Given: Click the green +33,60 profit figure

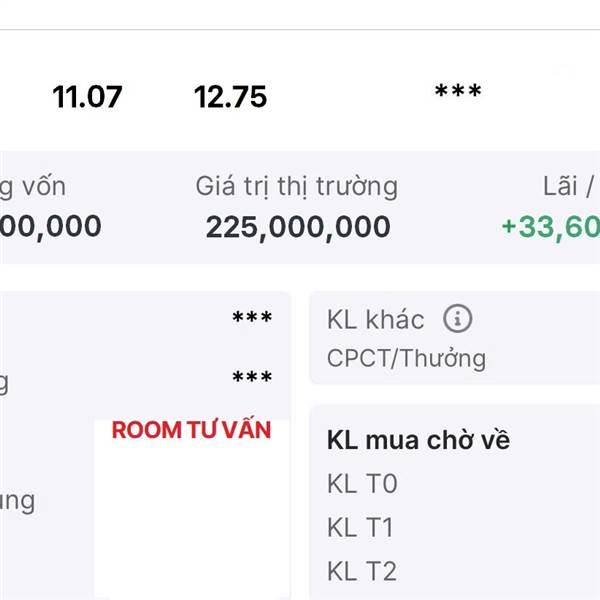Looking at the screenshot, I should point(551,227).
